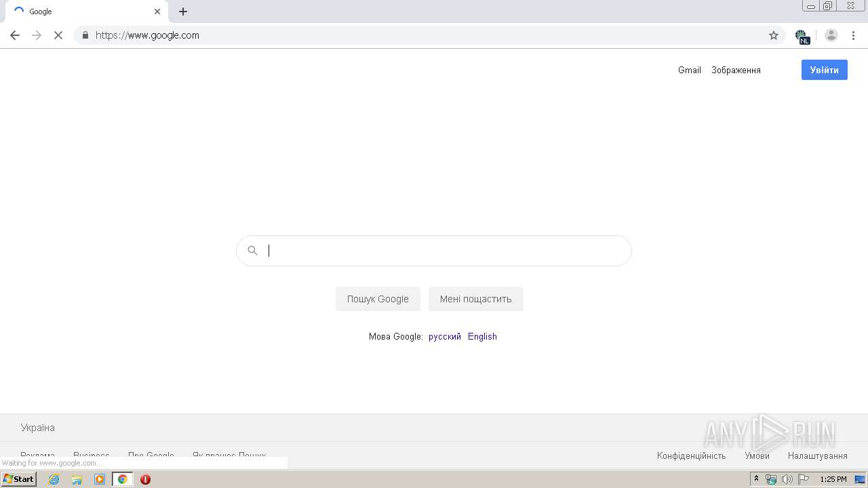This screenshot has height=488, width=868.
Task: Show hidden tray icons arrow
Action: click(x=757, y=479)
